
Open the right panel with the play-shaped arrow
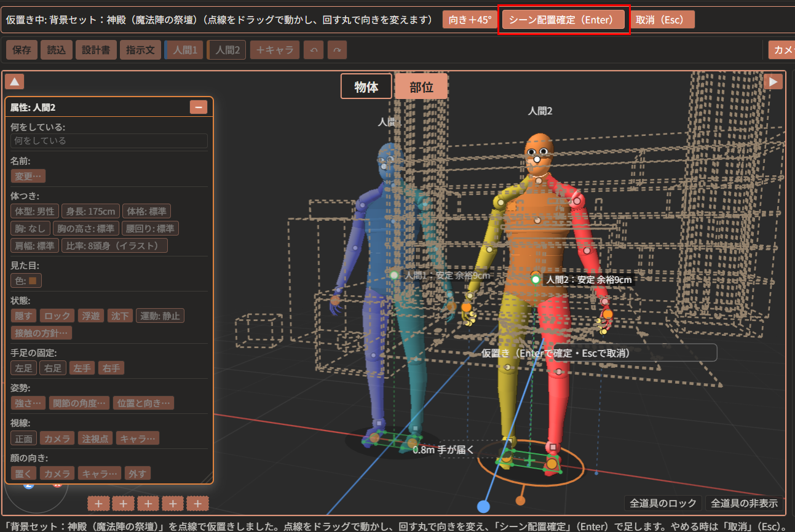773,81
